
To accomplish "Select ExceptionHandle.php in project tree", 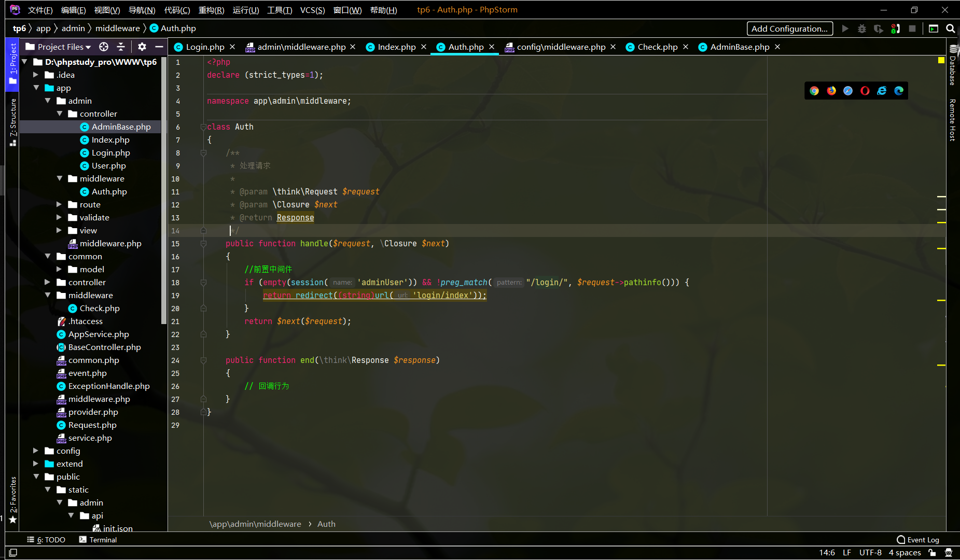I will click(109, 386).
